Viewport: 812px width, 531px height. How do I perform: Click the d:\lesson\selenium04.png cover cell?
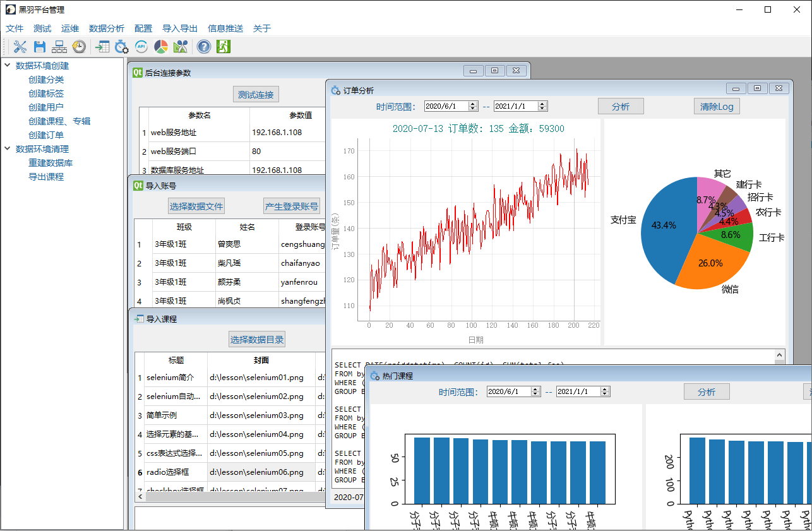point(261,434)
